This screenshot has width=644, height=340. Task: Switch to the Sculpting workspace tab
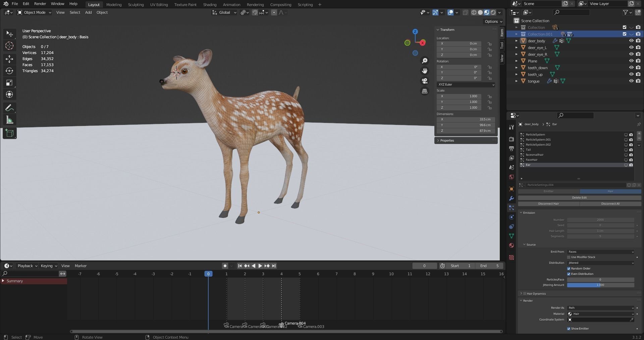click(x=136, y=5)
